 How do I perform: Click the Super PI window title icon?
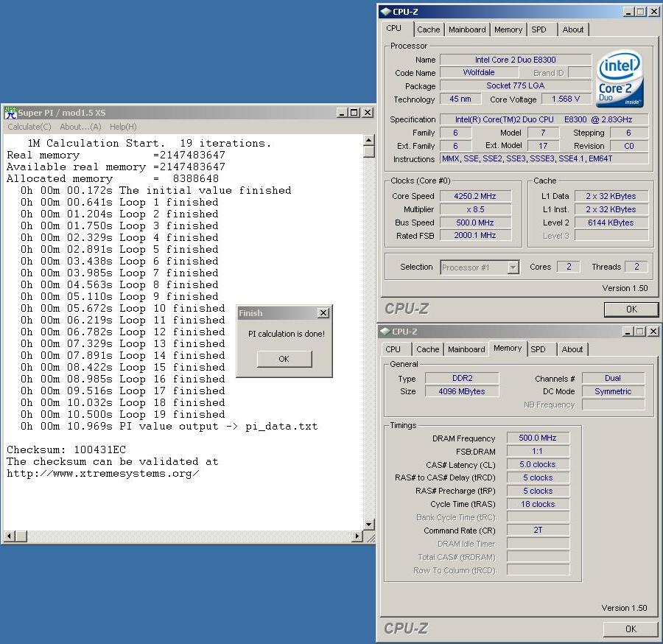[x=10, y=113]
